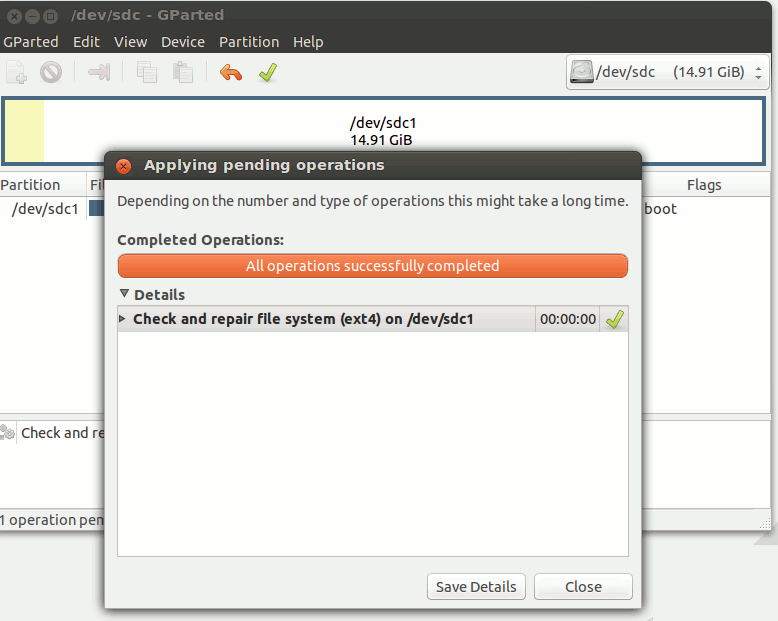Maximize the GParted window
Image resolution: width=778 pixels, height=621 pixels.
tap(50, 16)
